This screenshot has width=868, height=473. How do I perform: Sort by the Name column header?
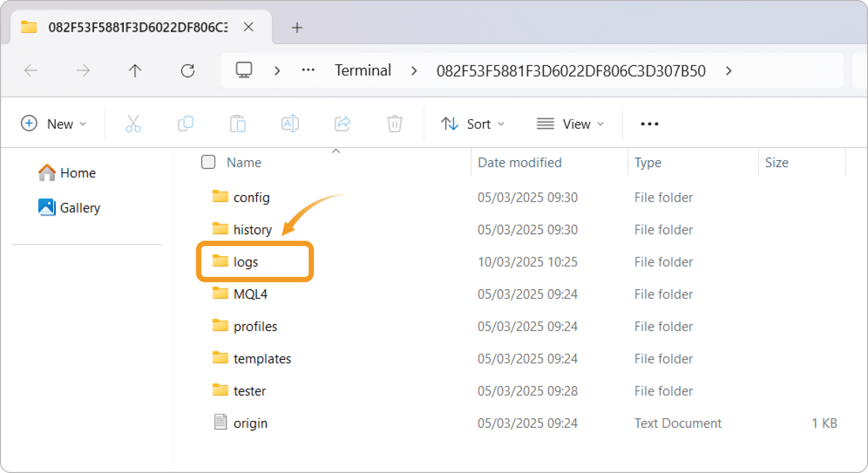244,163
